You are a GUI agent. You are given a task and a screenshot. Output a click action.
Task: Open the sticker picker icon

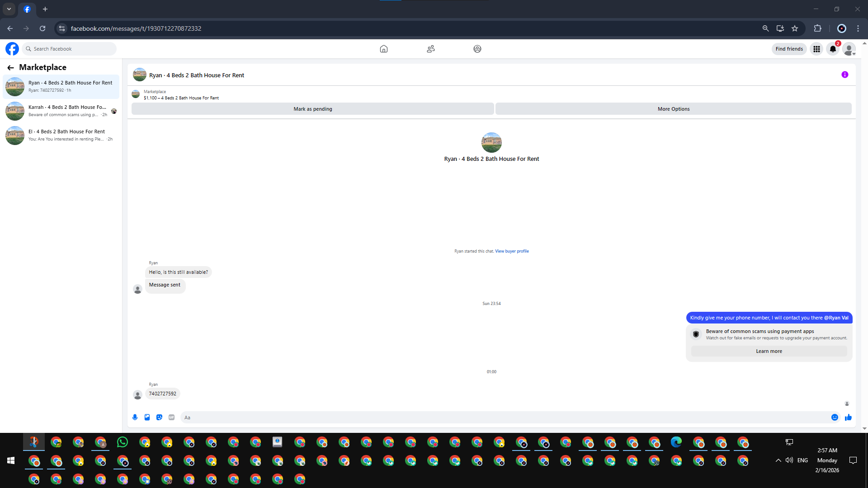159,417
